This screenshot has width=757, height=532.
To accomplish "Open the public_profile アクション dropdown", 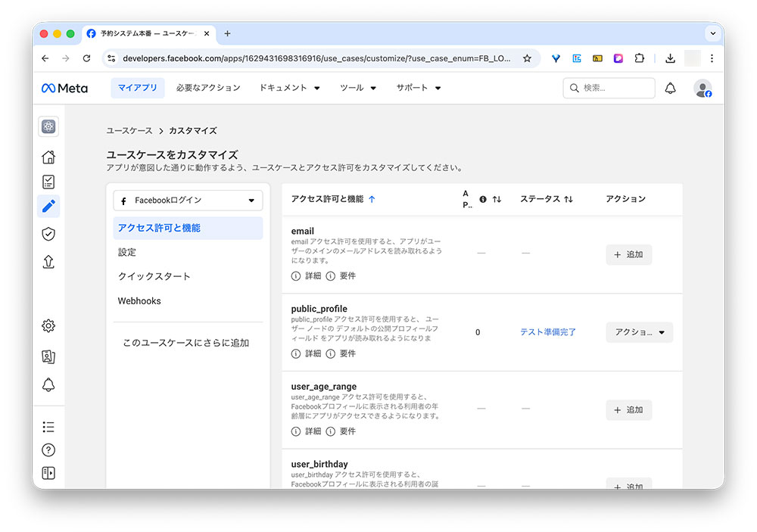I will point(639,332).
